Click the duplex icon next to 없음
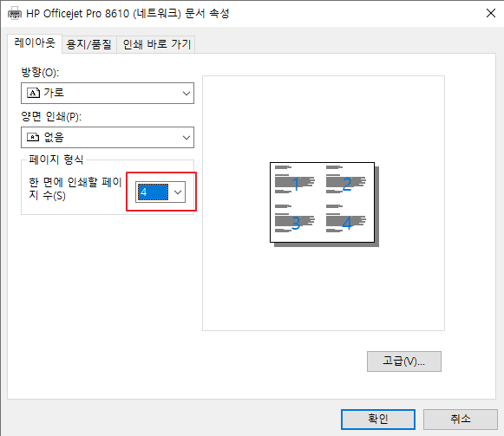 [33, 137]
